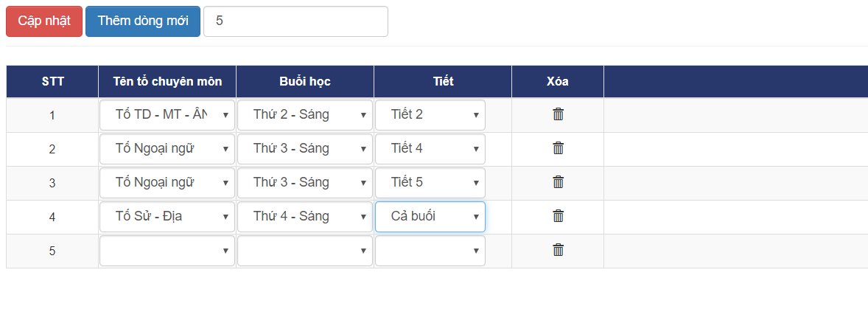Remove row 4 with trash icon
Image resolution: width=868 pixels, height=323 pixels.
click(559, 216)
